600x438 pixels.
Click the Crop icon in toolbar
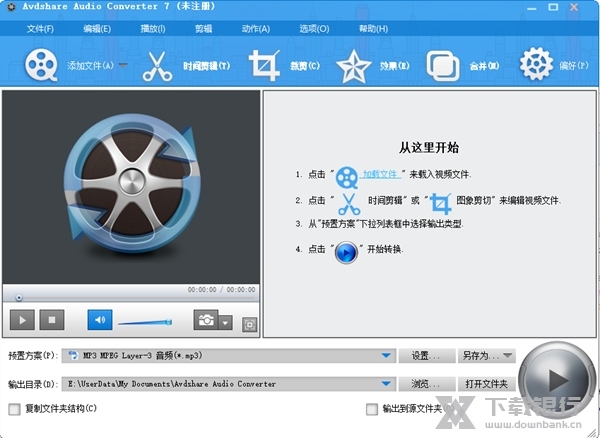264,65
